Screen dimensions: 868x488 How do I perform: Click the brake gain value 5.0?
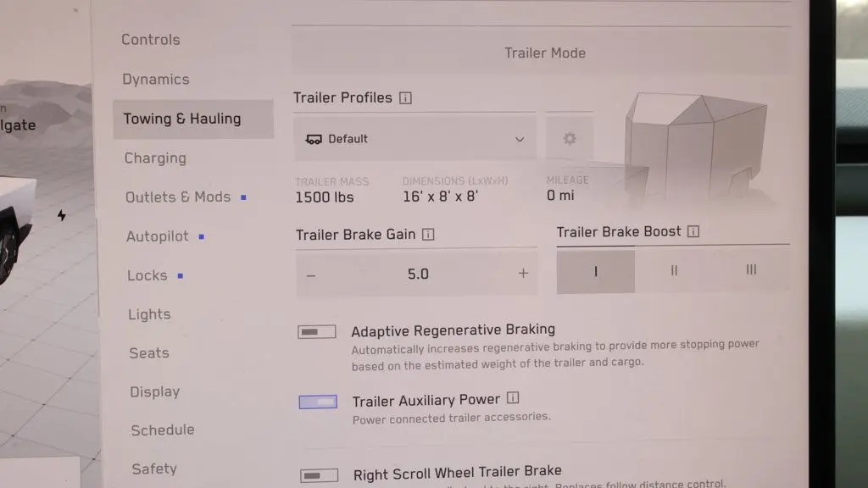point(418,274)
